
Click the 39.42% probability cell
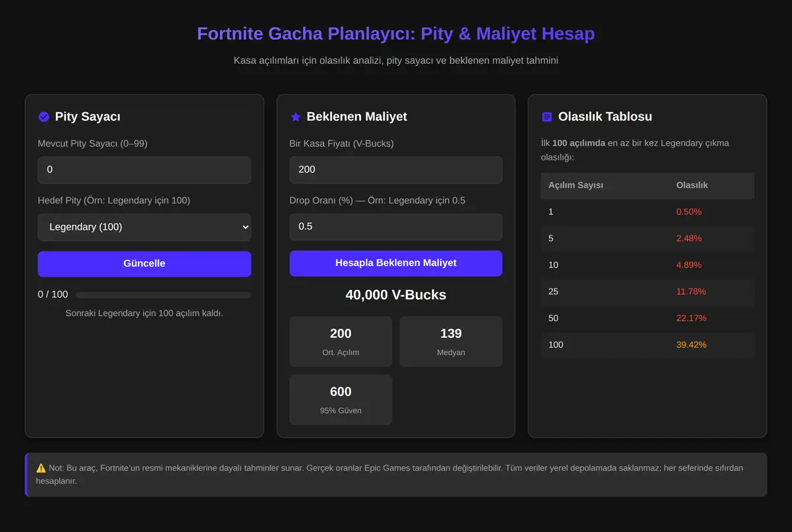[711, 345]
